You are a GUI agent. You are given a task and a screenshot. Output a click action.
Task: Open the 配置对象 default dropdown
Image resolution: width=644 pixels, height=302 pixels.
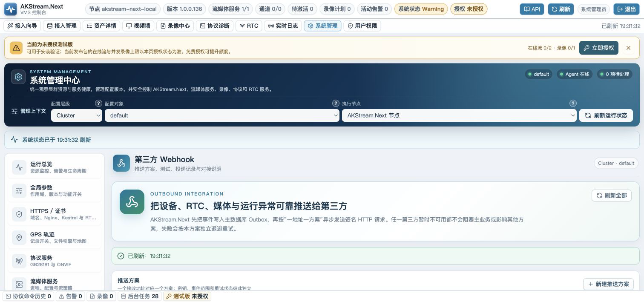click(x=222, y=115)
